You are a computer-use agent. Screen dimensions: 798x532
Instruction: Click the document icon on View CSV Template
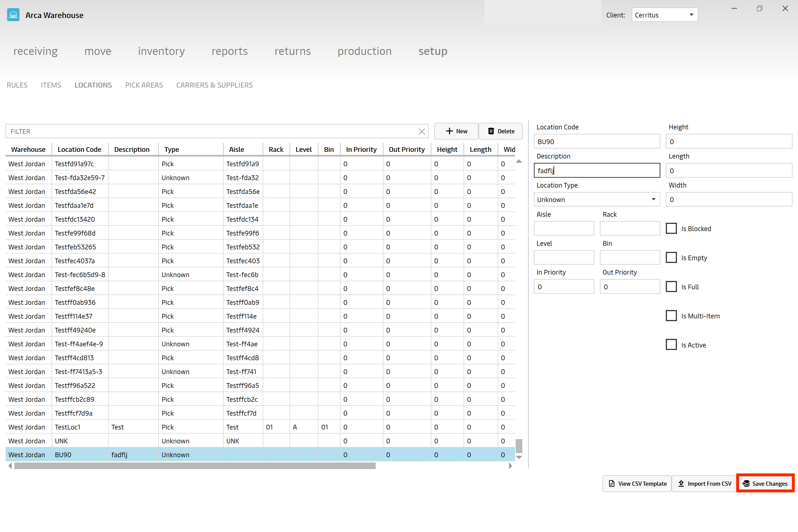point(612,484)
